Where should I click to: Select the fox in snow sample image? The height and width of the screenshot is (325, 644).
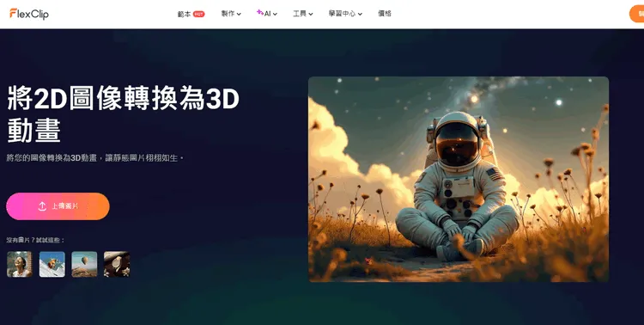(52, 264)
